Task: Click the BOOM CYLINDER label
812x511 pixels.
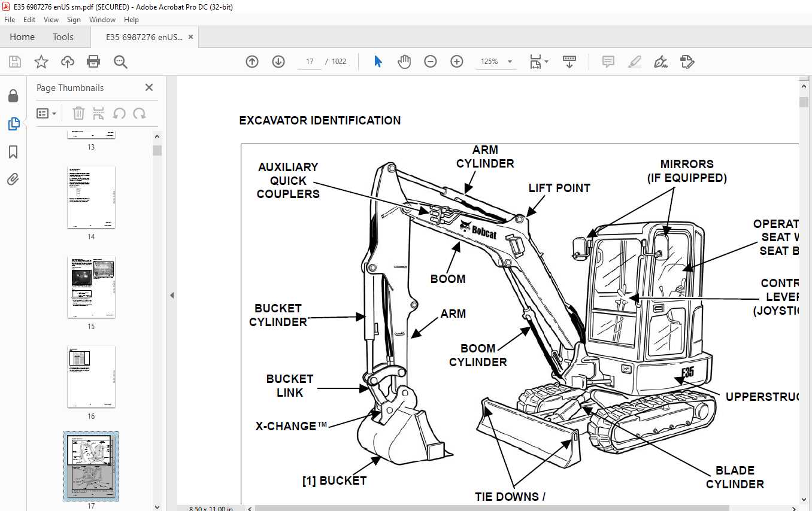Action: click(x=478, y=355)
